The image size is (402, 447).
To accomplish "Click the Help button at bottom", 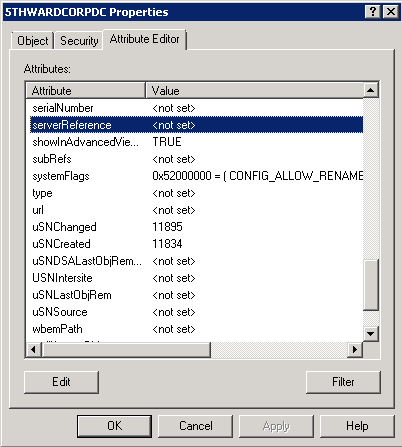I will (x=357, y=426).
